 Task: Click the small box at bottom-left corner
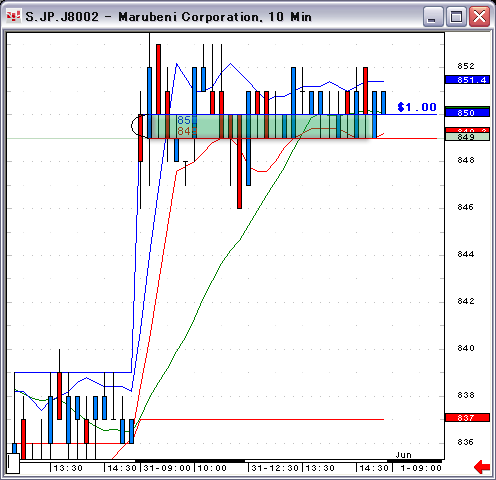tap(13, 463)
